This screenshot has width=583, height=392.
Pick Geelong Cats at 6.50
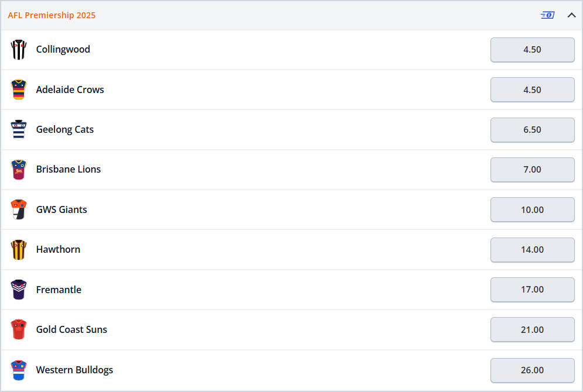point(533,130)
